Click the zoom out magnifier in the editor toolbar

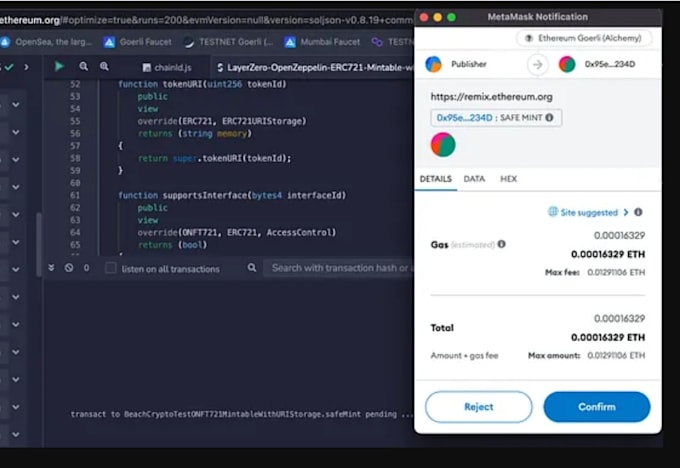click(84, 66)
